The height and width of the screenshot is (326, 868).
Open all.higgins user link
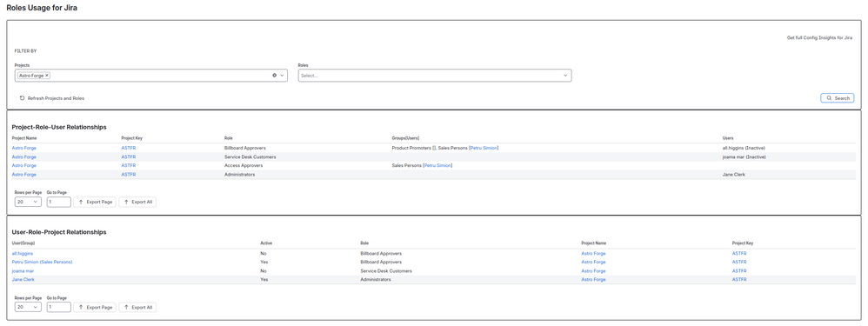22,254
